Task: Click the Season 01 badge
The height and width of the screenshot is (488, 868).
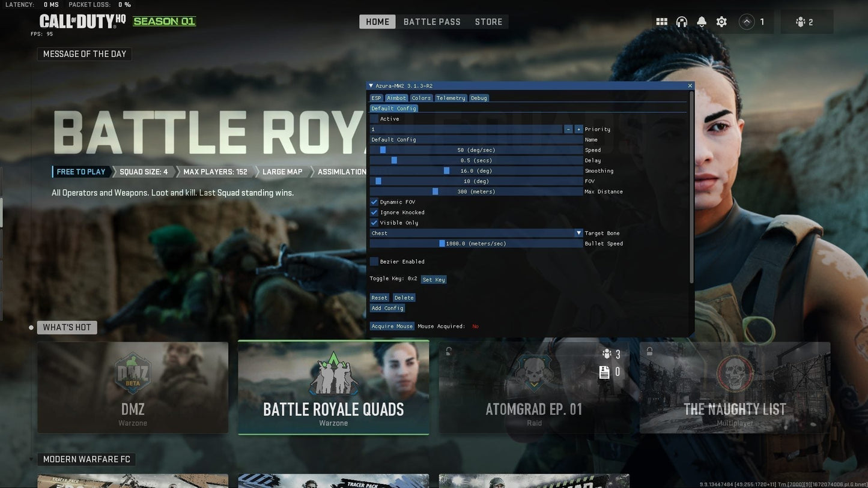Action: pos(165,22)
